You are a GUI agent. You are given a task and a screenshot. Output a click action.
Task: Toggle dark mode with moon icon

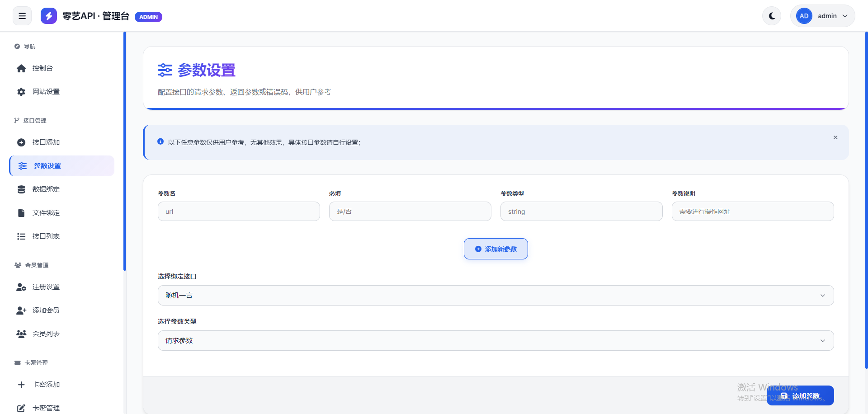pyautogui.click(x=772, y=16)
